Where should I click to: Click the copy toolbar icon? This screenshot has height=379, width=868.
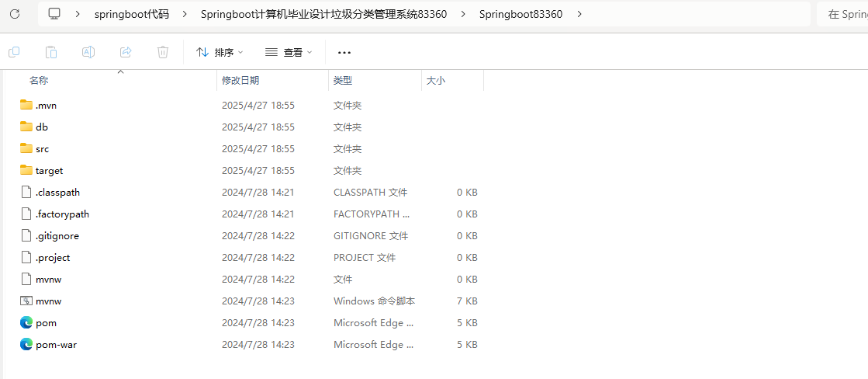(x=14, y=52)
